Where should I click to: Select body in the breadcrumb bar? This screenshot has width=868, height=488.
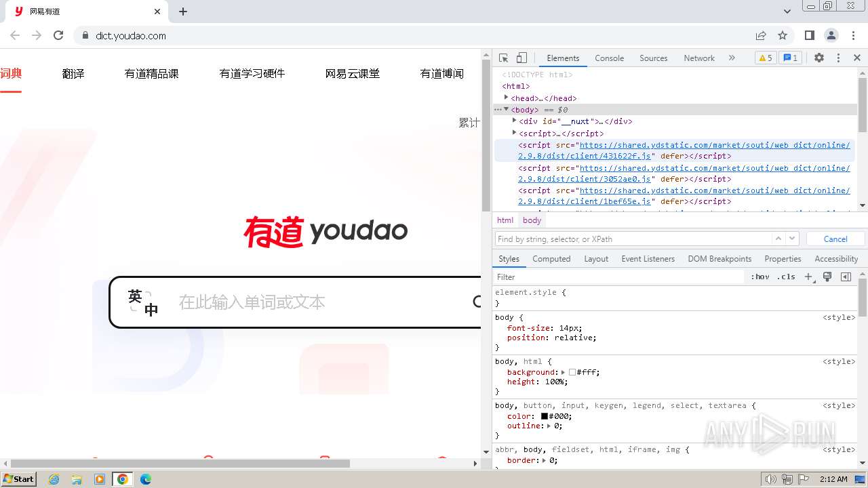pyautogui.click(x=532, y=220)
